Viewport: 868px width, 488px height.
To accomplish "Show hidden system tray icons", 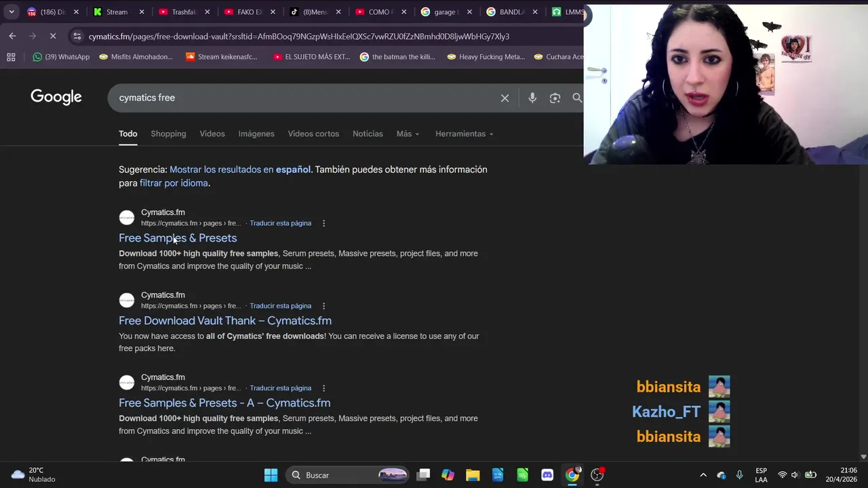I will (703, 475).
